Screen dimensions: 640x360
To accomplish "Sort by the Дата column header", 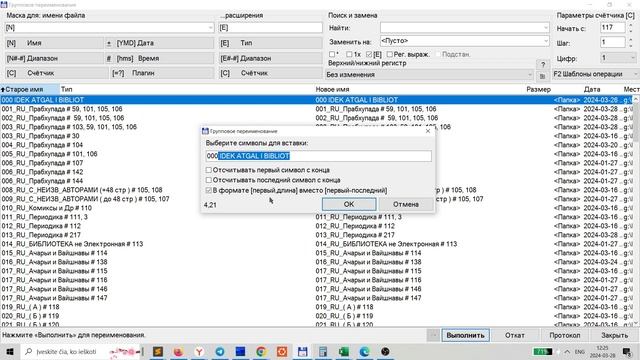I will (x=592, y=89).
